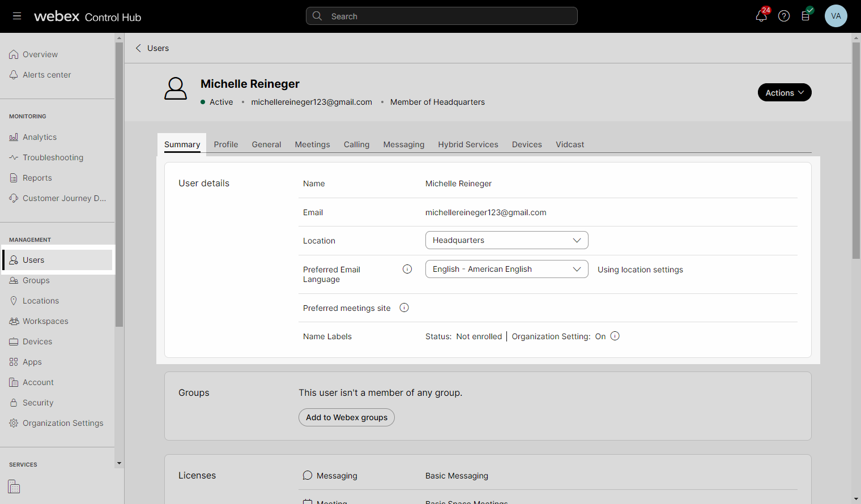Screen dimensions: 861x504
Task: Switch to the Hybrid Services tab
Action: [468, 144]
